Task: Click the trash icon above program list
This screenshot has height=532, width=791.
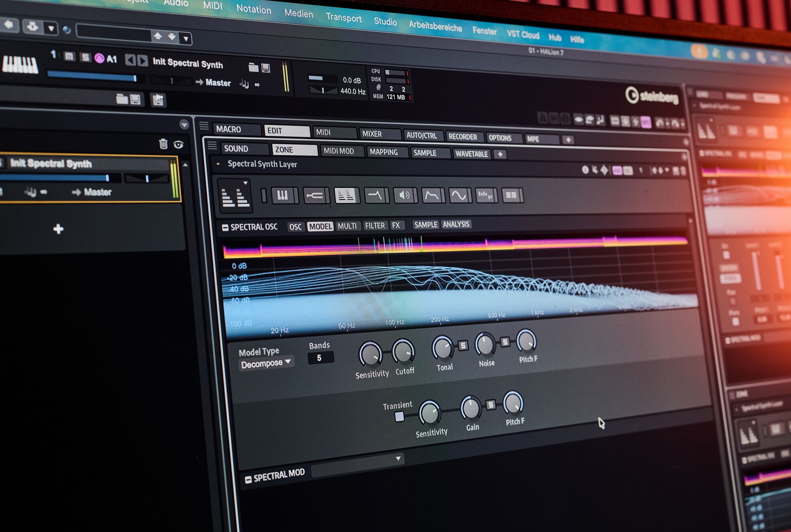Action: [x=163, y=144]
